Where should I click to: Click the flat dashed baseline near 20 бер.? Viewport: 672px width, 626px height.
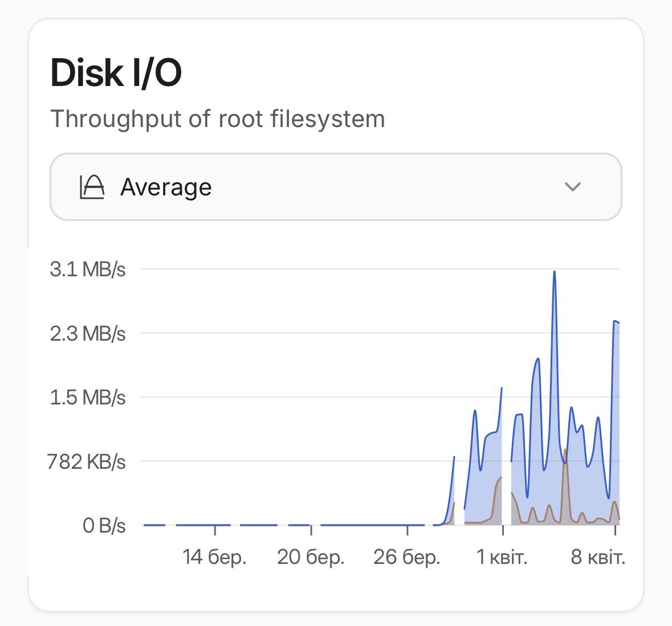click(299, 525)
